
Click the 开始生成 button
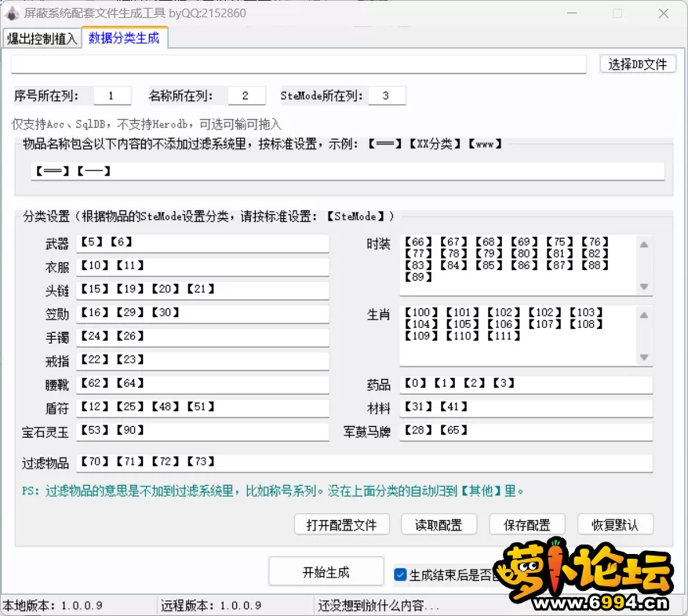click(326, 572)
